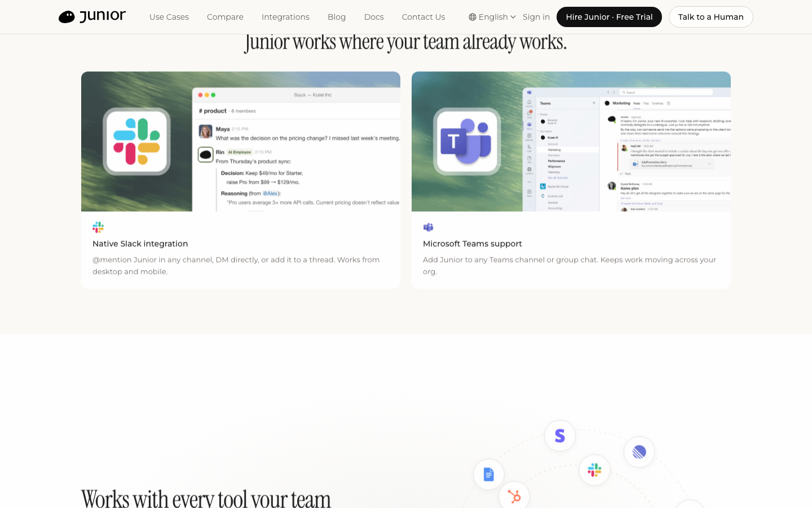Click the Microsoft Teams support heading
This screenshot has width=812, height=508.
(473, 244)
